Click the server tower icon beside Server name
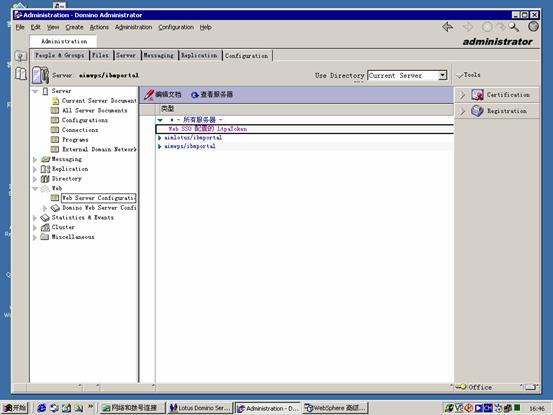553x415 pixels. pos(41,75)
